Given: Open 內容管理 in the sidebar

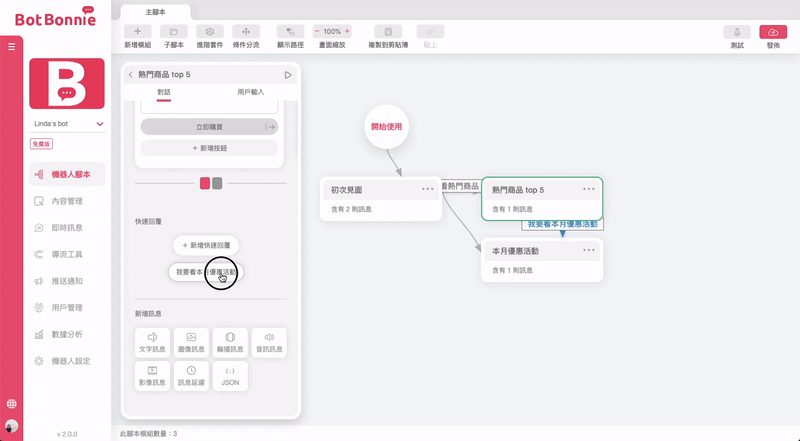Looking at the screenshot, I should tap(67, 201).
